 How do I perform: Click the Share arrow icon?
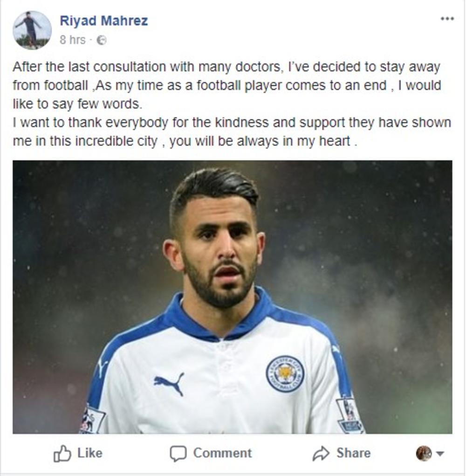click(x=321, y=453)
